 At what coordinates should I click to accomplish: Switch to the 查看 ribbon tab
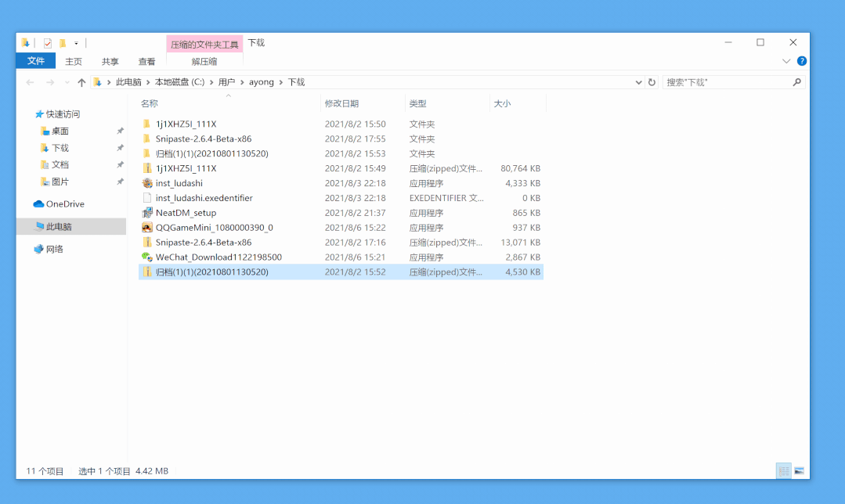coord(146,61)
